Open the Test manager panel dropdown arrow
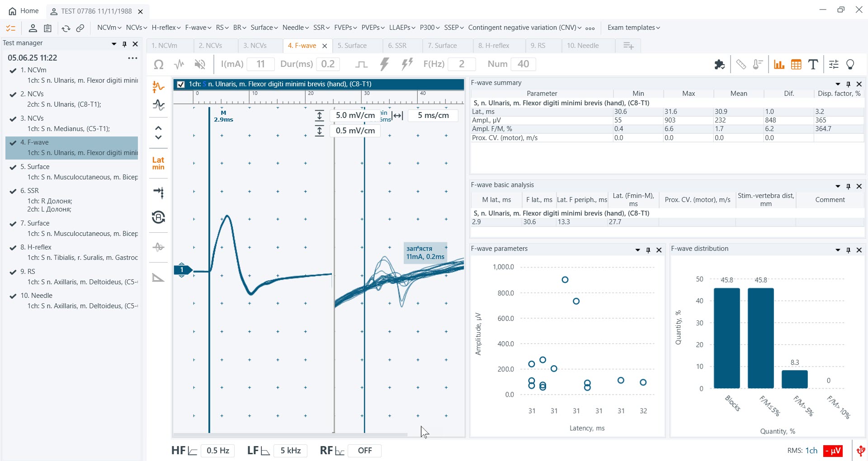Viewport: 868px width, 461px height. pos(114,44)
